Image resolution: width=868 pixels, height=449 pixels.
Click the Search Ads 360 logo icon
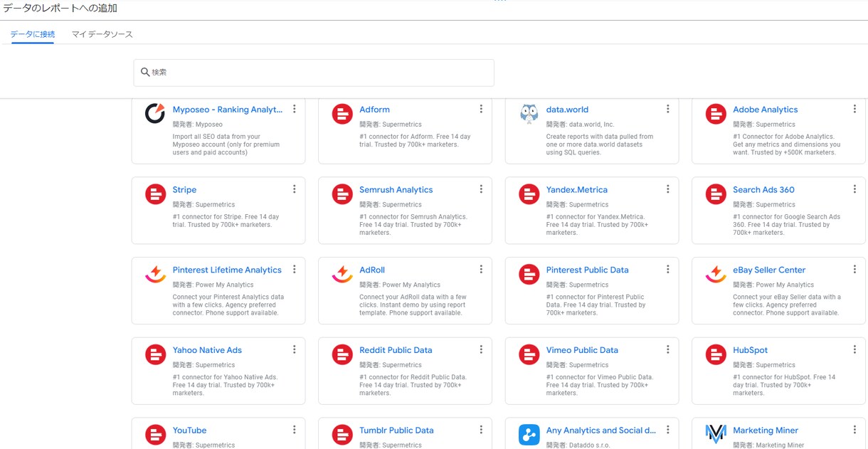pos(716,194)
